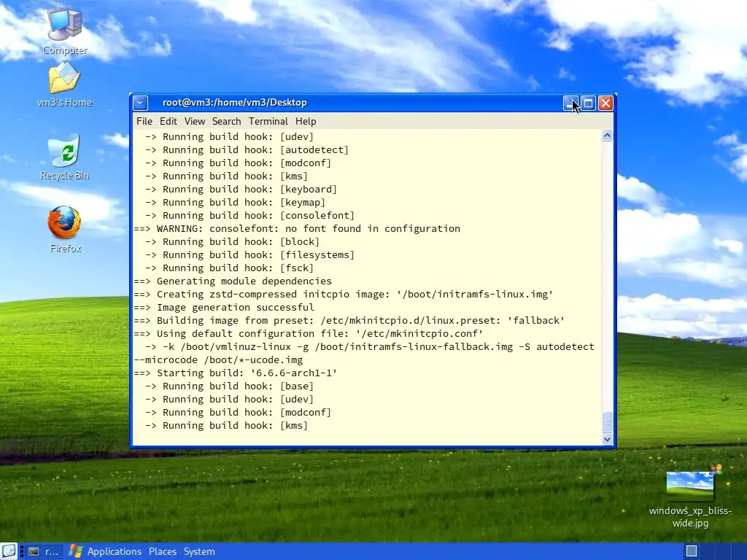
Task: Click the terminal window title text
Action: point(234,102)
